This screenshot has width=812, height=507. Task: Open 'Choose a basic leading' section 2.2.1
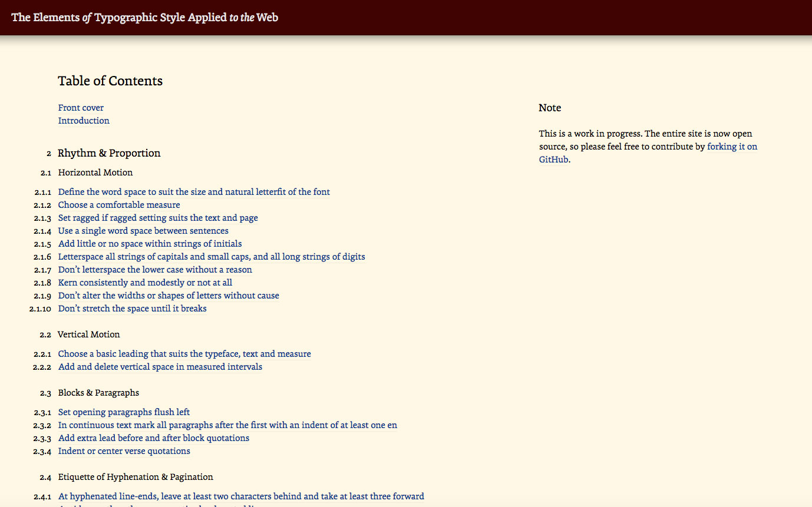pyautogui.click(x=184, y=354)
